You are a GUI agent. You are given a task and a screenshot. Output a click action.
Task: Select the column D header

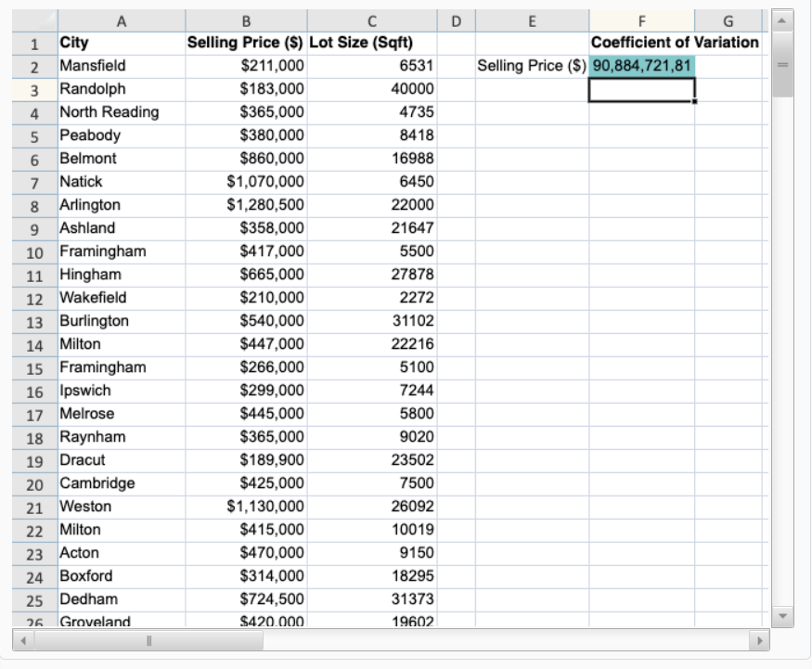[456, 21]
